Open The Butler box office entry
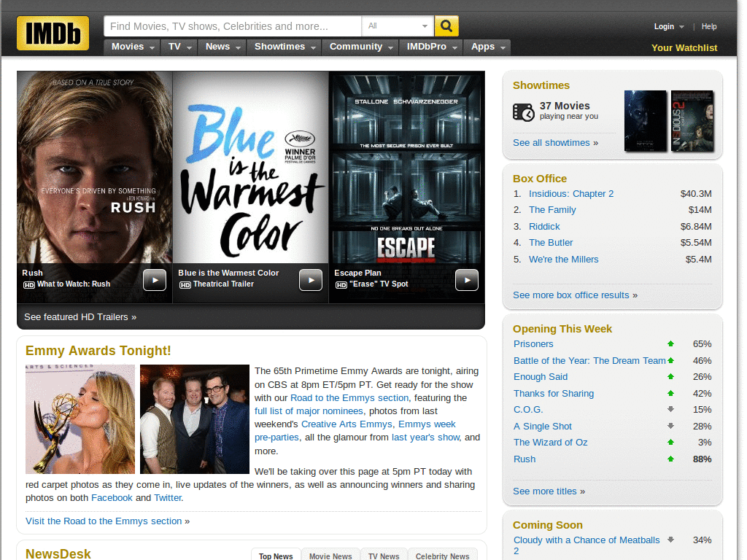The width and height of the screenshot is (747, 560). click(x=551, y=242)
